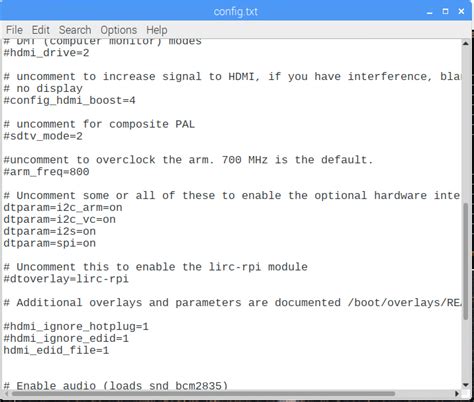This screenshot has width=474, height=402.
Task: Click '# Uncomment this to enable the lirc-rpi module'
Action: coord(155,267)
